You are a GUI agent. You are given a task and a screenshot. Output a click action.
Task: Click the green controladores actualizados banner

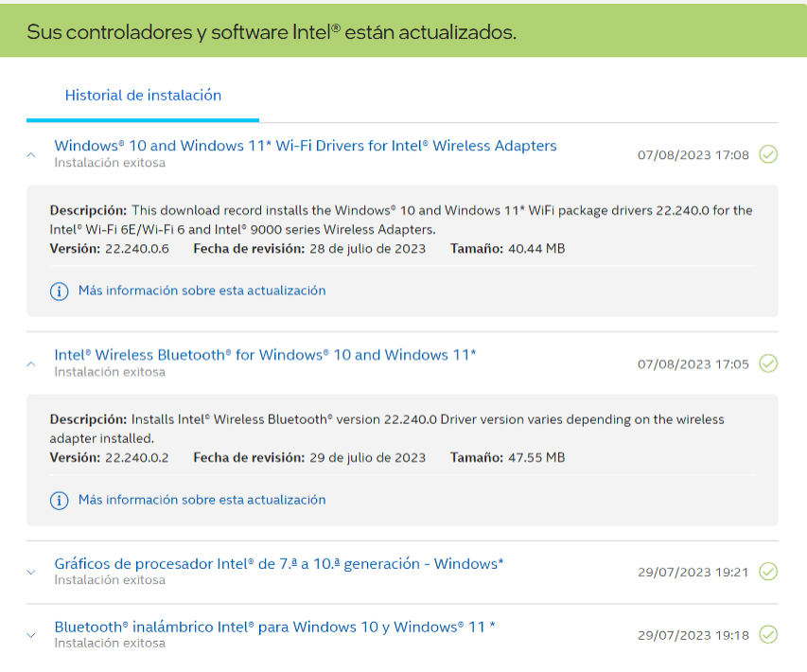403,30
